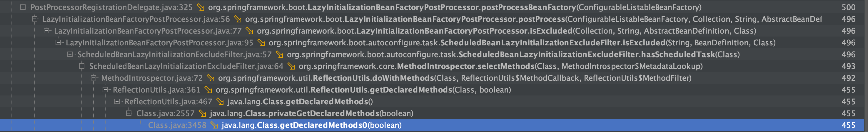This screenshot has height=132, width=868.
Task: Click arrow icon beside ReflectionUtils.doWithMethods
Action: (211, 78)
